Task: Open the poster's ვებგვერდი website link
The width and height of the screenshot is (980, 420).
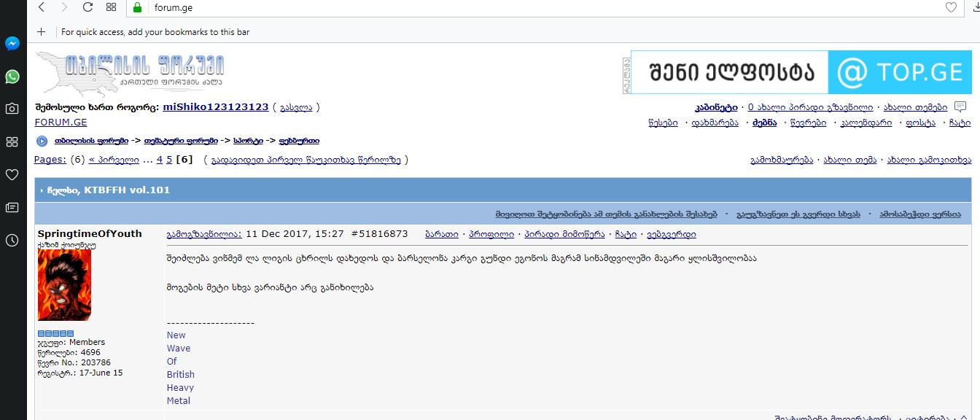Action: pyautogui.click(x=672, y=234)
